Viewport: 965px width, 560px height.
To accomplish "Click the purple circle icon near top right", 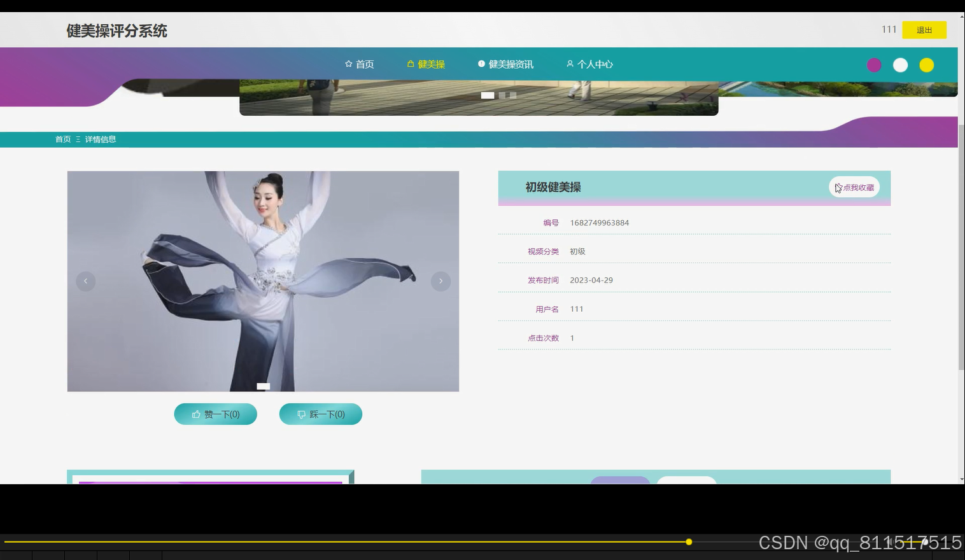I will pos(873,64).
